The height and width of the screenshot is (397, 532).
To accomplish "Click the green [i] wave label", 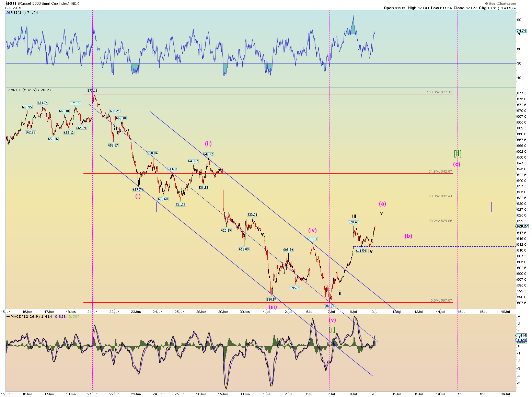I will pyautogui.click(x=332, y=330).
